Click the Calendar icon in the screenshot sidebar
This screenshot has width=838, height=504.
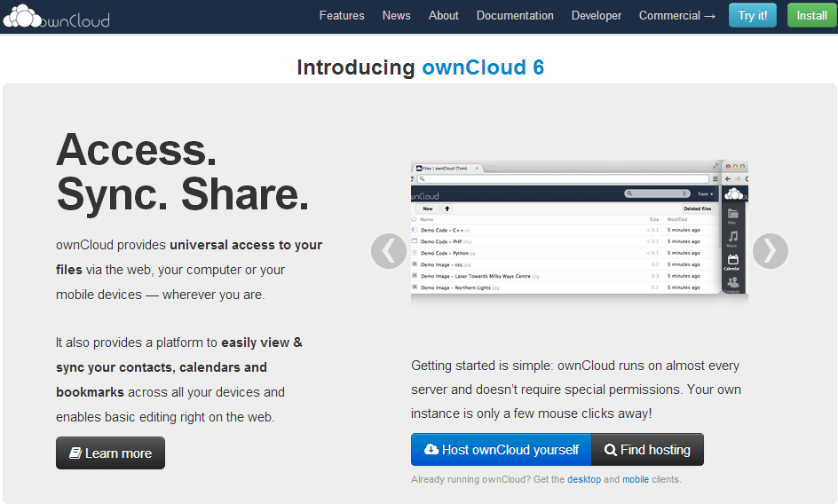[732, 262]
